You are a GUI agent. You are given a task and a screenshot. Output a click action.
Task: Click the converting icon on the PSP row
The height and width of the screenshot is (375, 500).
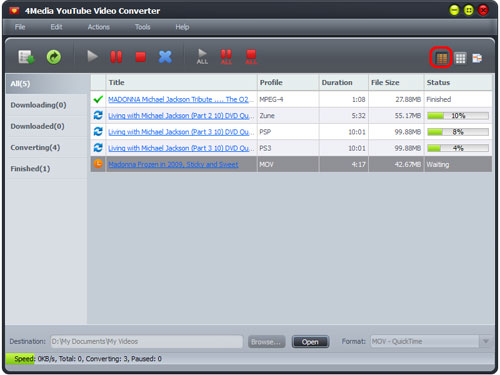tap(98, 131)
